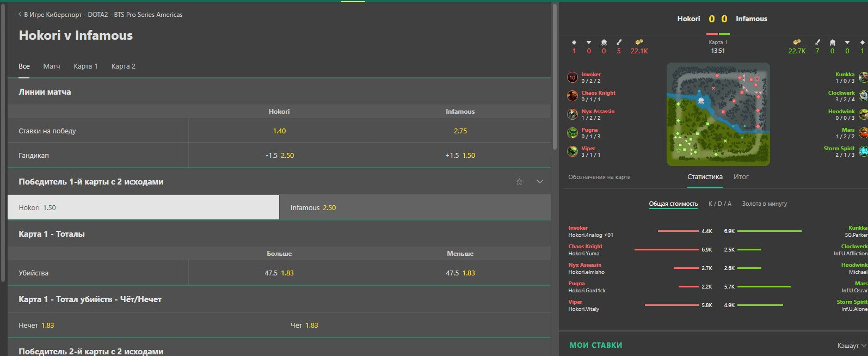Screen dimensions: 868x356
Task: Click the Hoodwink hero portrait
Action: [x=863, y=114]
